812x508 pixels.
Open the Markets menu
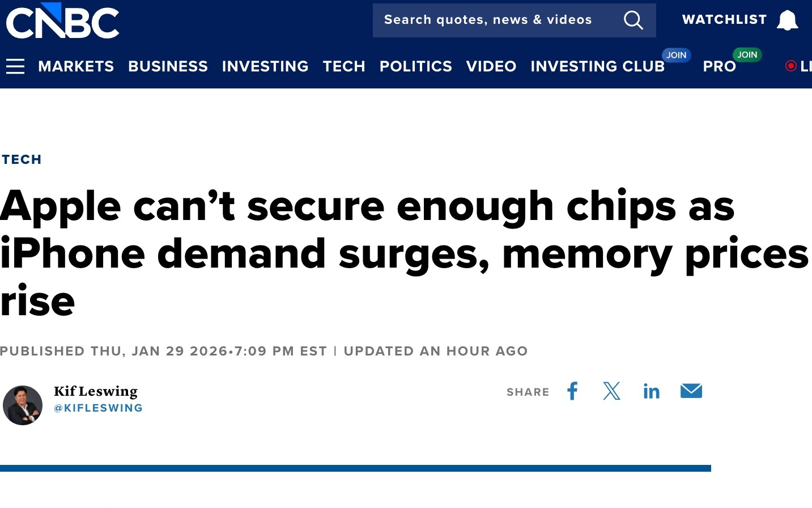[76, 66]
